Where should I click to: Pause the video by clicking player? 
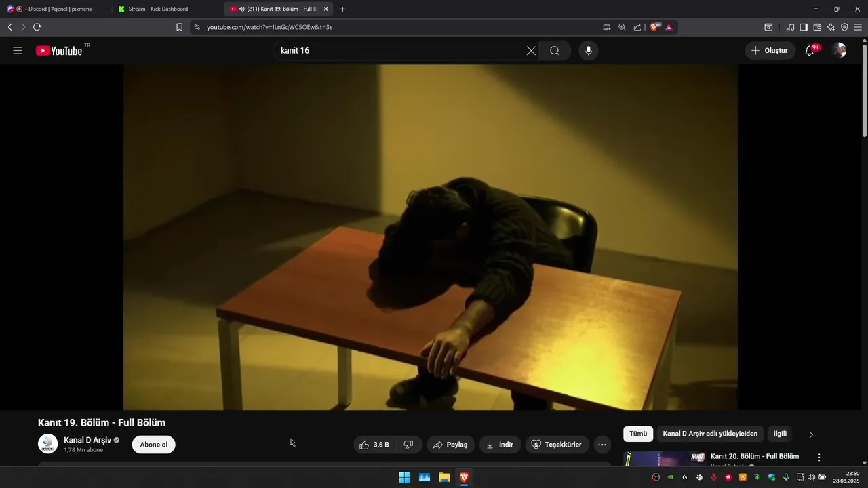tap(431, 237)
